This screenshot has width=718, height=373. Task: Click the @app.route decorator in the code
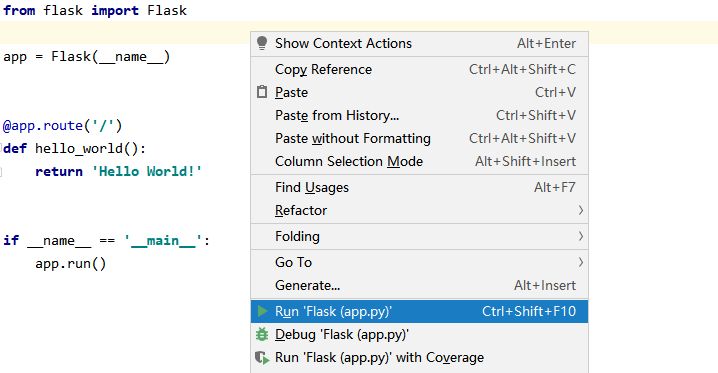point(62,125)
